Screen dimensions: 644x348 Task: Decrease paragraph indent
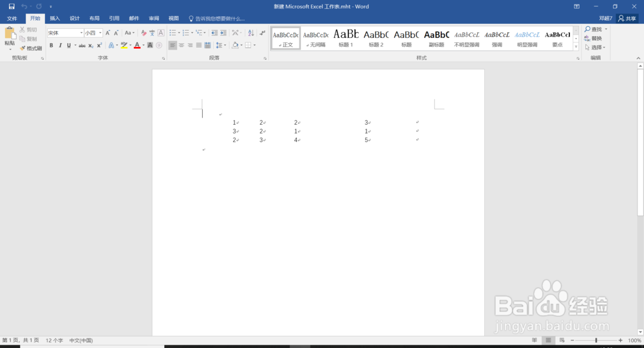tap(214, 33)
